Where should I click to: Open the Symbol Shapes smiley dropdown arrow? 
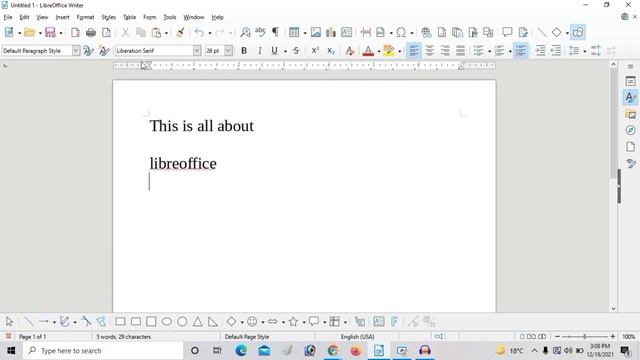point(262,322)
